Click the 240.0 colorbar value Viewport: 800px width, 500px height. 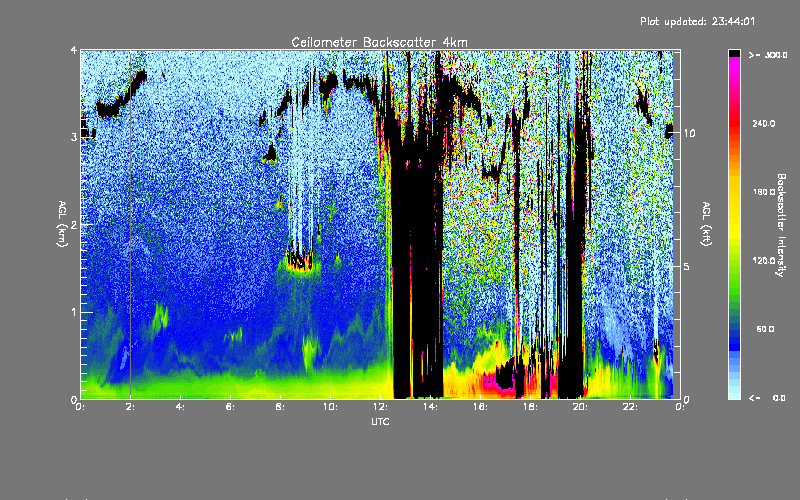tap(764, 123)
